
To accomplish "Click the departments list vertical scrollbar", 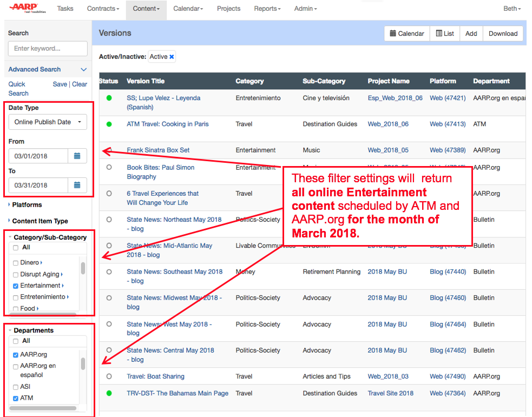I will (83, 363).
